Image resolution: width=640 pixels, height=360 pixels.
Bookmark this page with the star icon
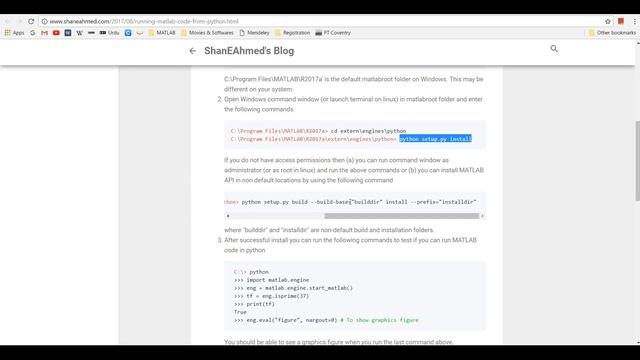point(608,21)
